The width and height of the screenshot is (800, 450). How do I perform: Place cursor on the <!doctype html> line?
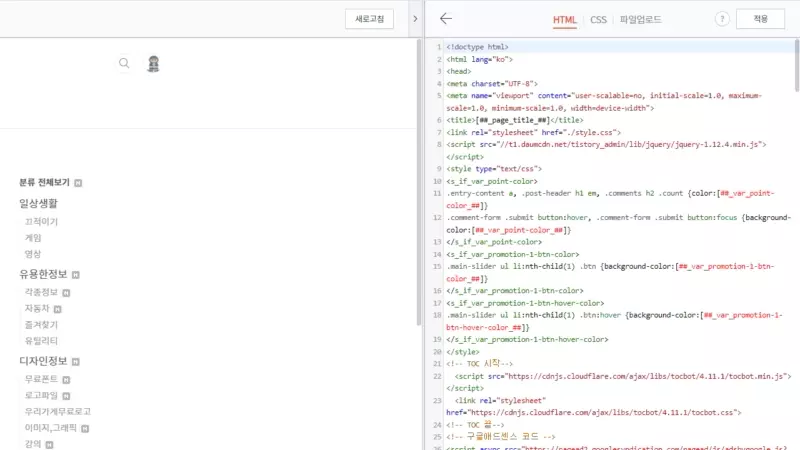pyautogui.click(x=478, y=47)
